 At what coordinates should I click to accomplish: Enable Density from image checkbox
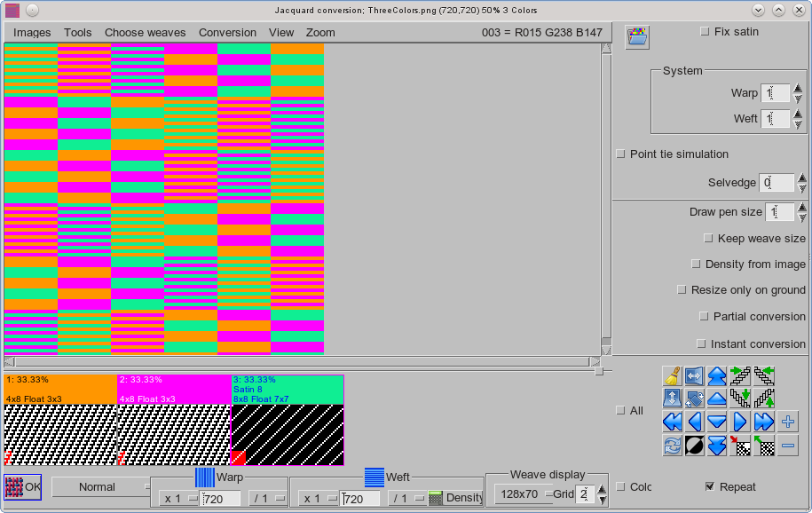pos(696,264)
